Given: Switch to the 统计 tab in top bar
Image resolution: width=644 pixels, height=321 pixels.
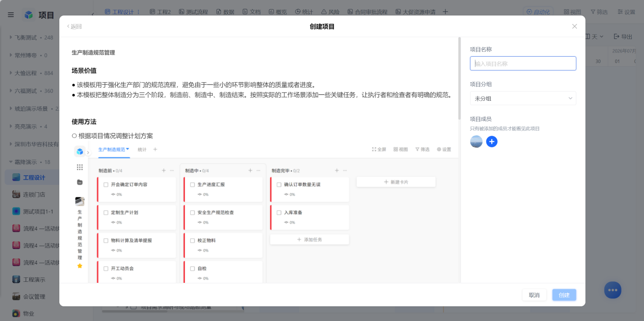Looking at the screenshot, I should coord(304,12).
